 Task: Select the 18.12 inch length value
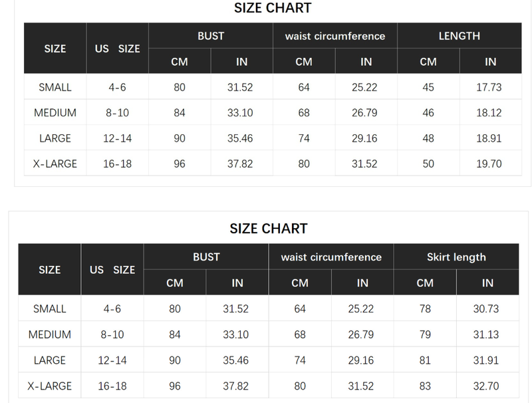tap(490, 112)
